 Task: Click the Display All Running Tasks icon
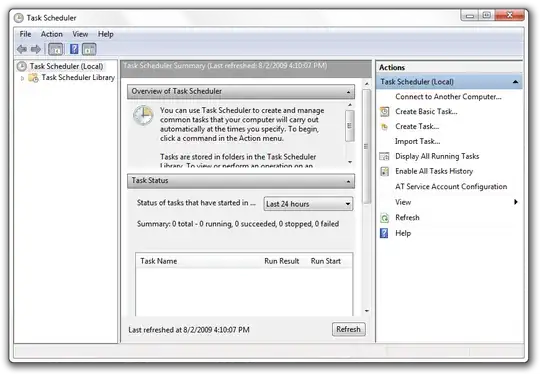tap(384, 156)
